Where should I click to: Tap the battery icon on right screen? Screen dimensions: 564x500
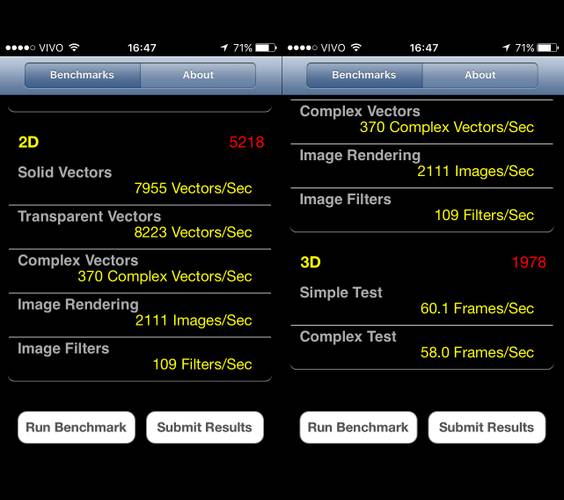(547, 47)
